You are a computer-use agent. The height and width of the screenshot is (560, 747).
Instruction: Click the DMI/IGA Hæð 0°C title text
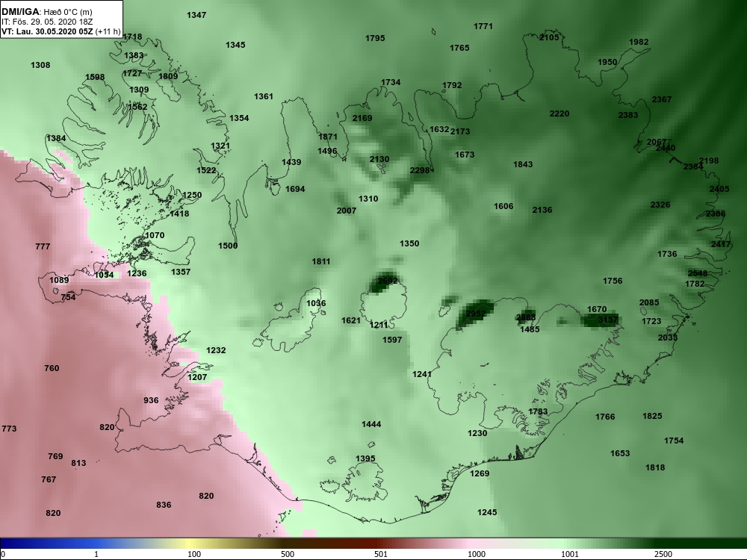tap(46, 12)
